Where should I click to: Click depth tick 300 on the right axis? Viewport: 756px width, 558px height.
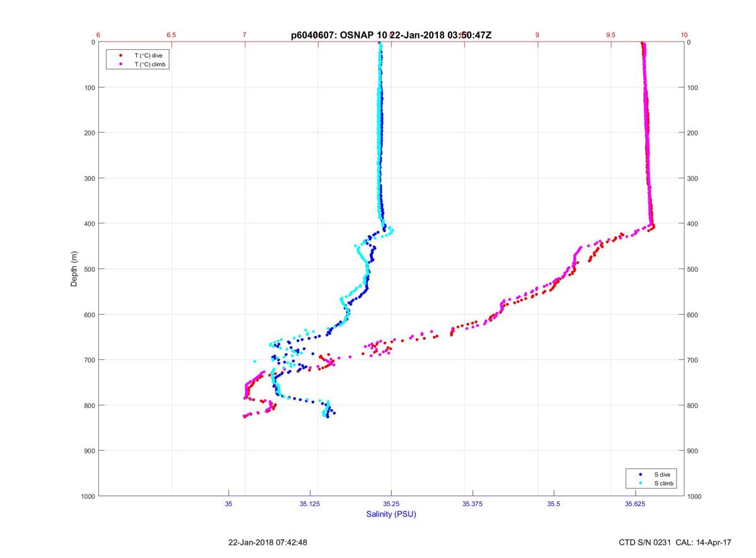(x=694, y=178)
